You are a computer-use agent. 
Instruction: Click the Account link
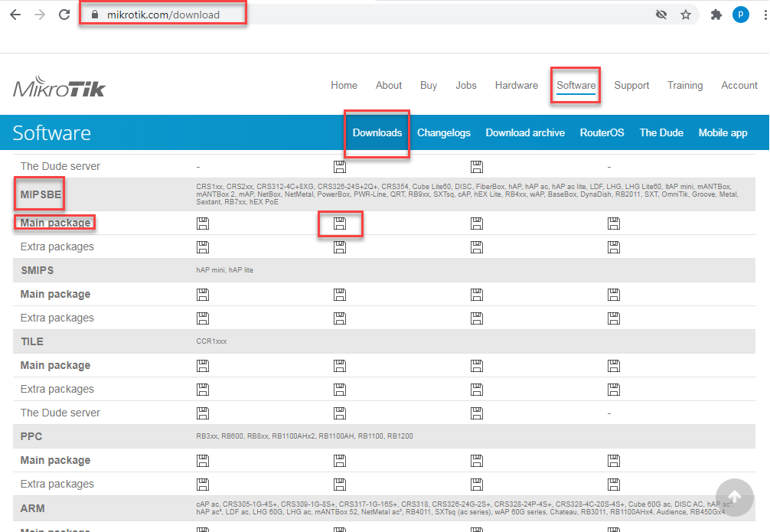[x=739, y=86]
